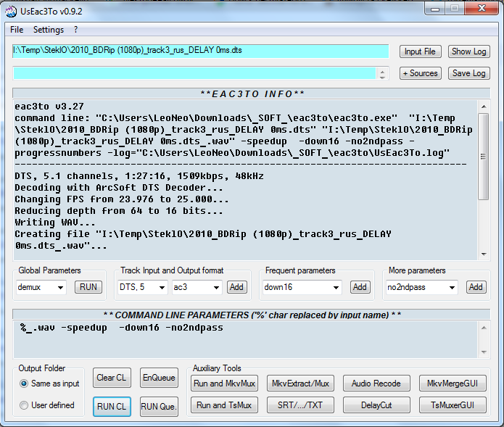Open the File menu
The image size is (504, 427).
coord(17,30)
